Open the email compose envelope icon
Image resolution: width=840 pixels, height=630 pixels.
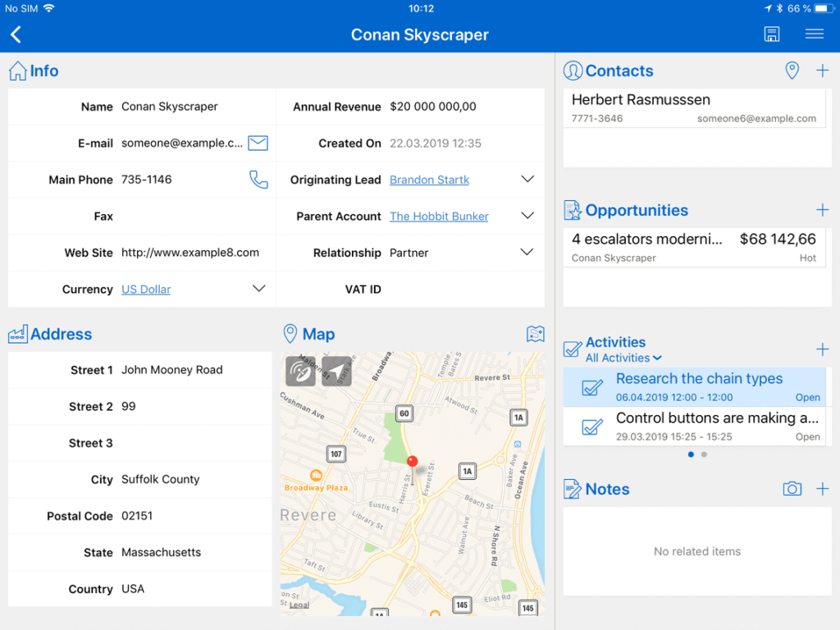click(258, 143)
